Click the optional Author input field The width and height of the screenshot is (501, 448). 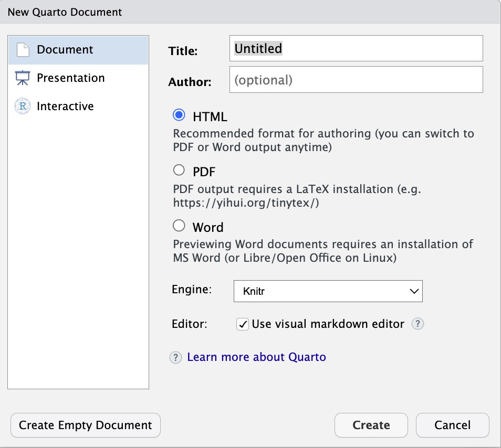pyautogui.click(x=356, y=79)
